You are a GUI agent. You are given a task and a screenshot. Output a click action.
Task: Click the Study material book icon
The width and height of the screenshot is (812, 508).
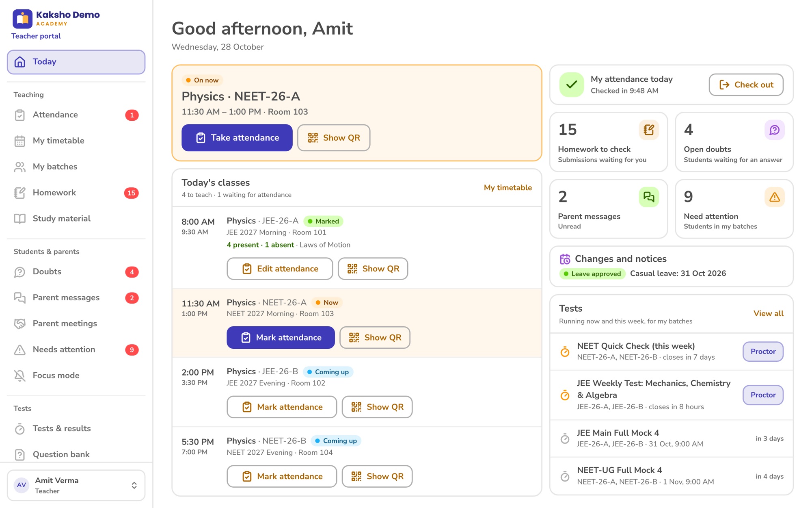(x=19, y=219)
